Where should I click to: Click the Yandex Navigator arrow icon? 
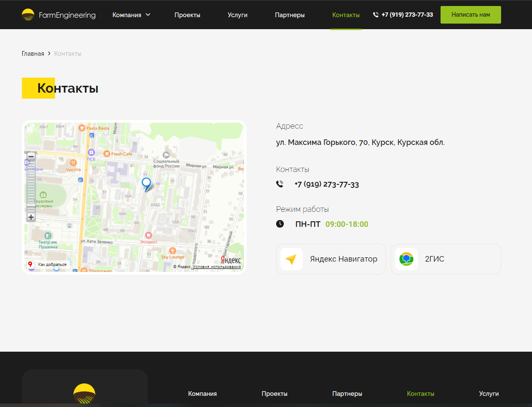(x=291, y=259)
